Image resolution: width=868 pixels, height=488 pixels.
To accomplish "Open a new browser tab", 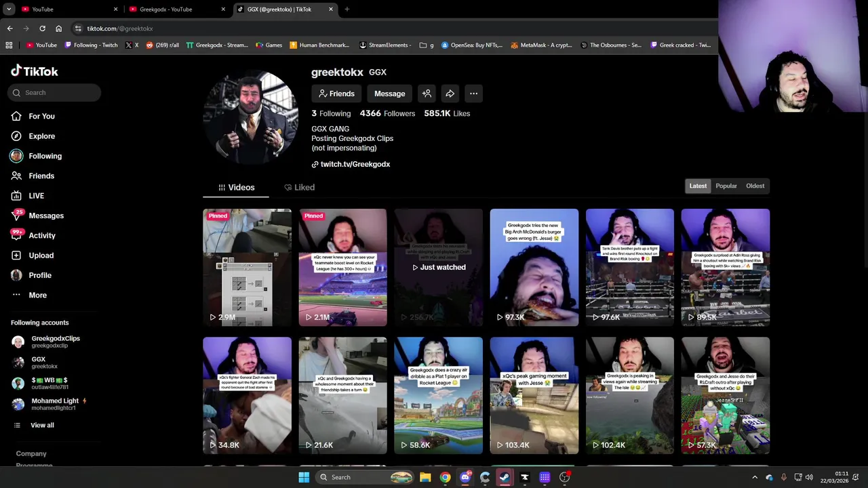I will [x=347, y=9].
